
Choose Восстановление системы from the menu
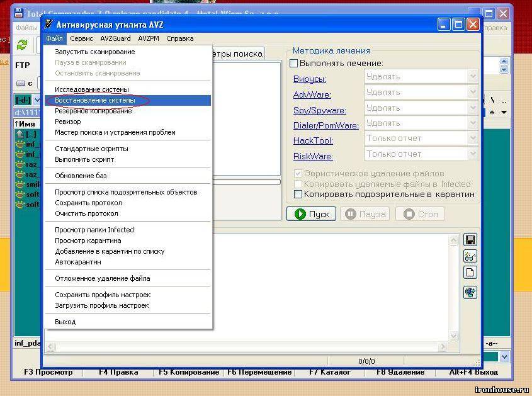click(128, 101)
